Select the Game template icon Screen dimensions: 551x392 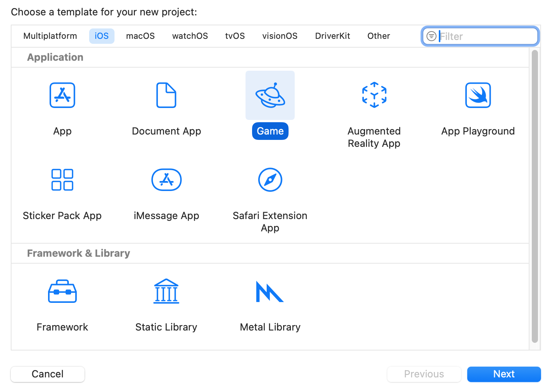(270, 95)
